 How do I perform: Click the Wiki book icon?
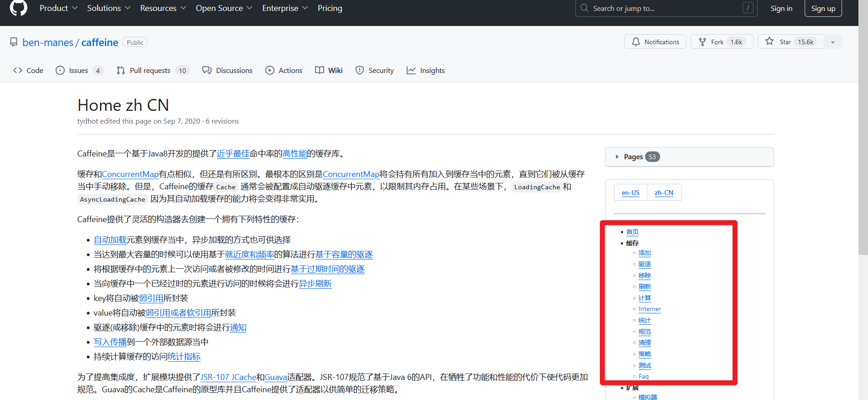[x=320, y=70]
